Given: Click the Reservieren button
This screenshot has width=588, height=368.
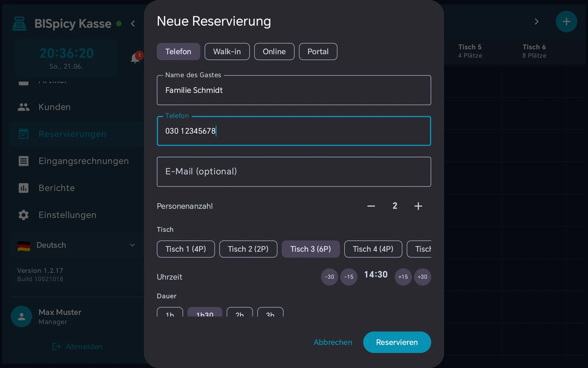Looking at the screenshot, I should [x=397, y=342].
